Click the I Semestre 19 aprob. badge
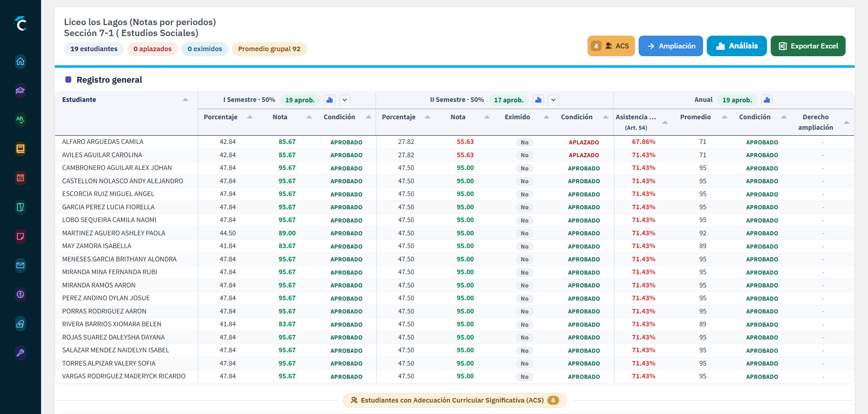This screenshot has width=868, height=414. (x=300, y=100)
